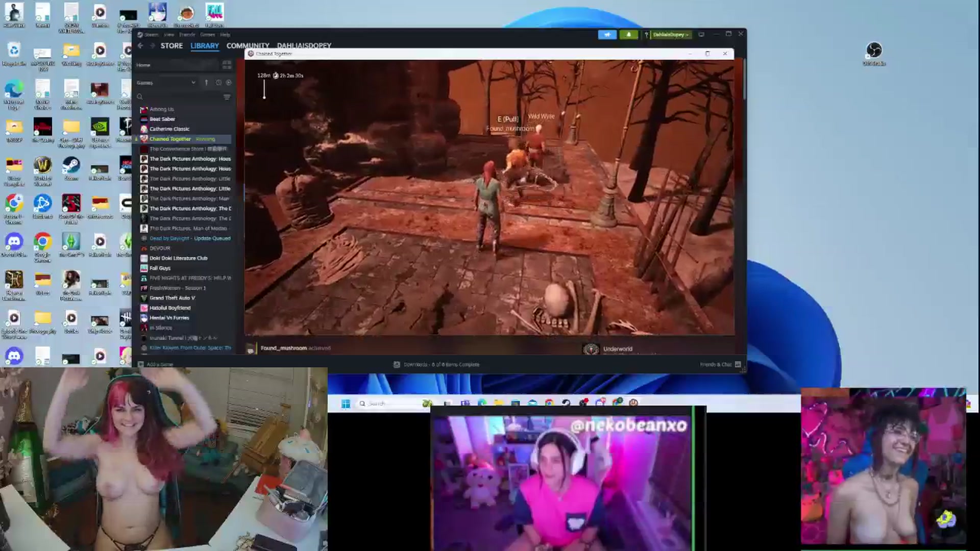The height and width of the screenshot is (551, 980).
Task: Click the library search field
Action: pos(179,97)
